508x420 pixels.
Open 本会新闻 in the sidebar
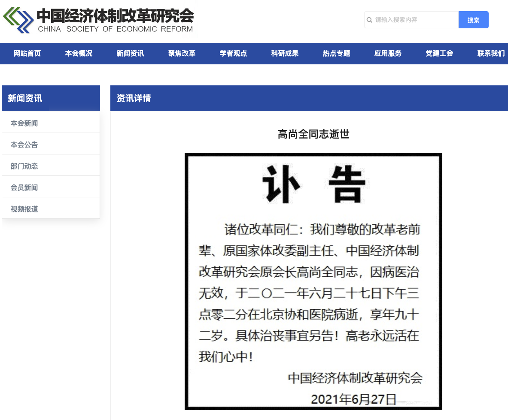click(51, 123)
